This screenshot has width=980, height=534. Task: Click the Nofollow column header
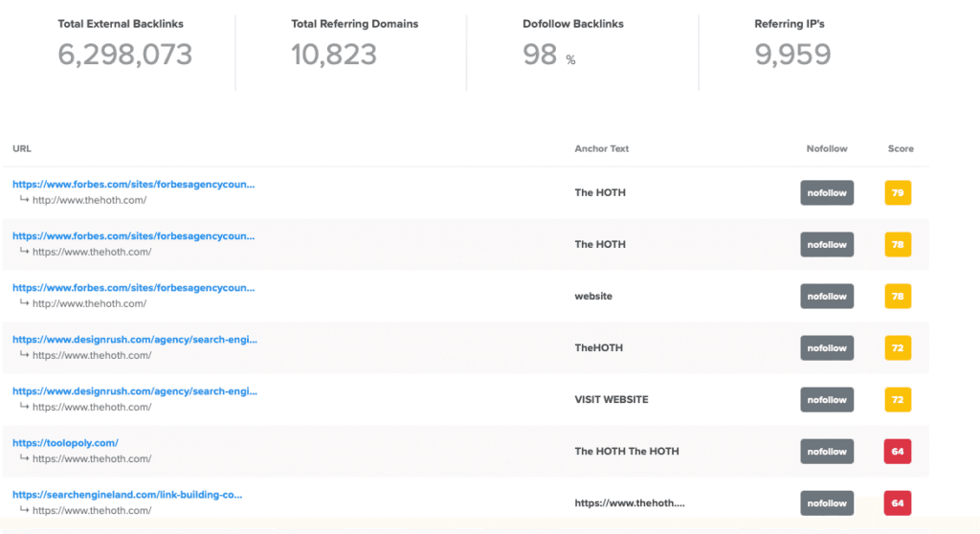click(826, 148)
